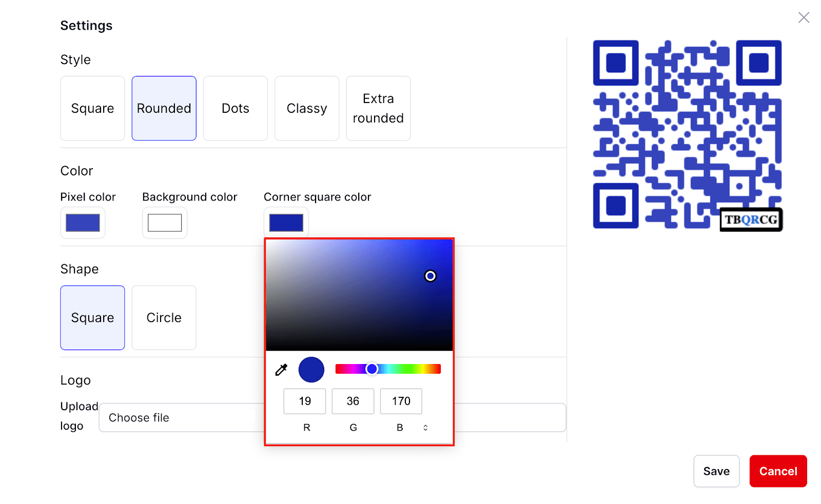Viewport: 821px width, 504px height.
Task: Toggle the RGB color format switcher arrows
Action: coord(425,428)
